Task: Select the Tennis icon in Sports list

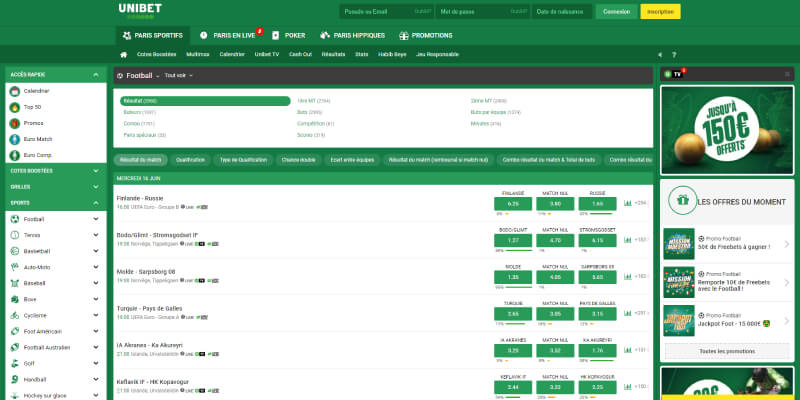Action: coord(15,235)
